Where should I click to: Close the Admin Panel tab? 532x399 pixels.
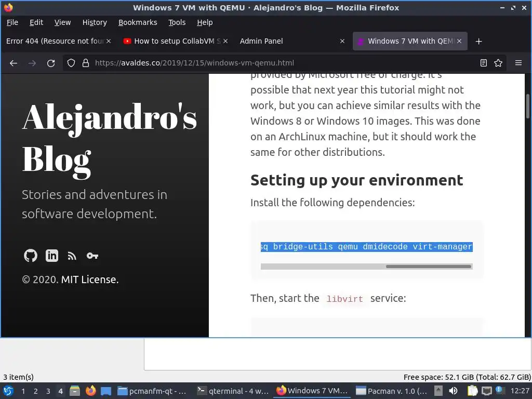(342, 41)
